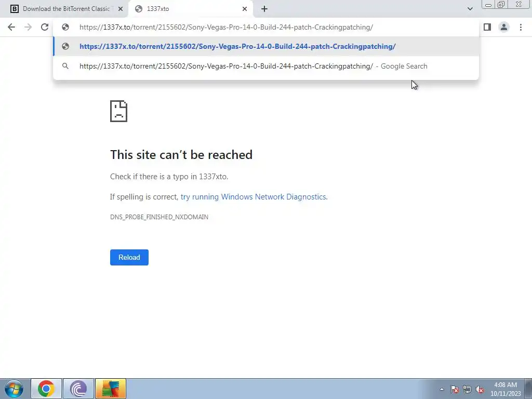The image size is (532, 399).
Task: Click the taskbar clock showing 4:08 AM
Action: click(506, 389)
